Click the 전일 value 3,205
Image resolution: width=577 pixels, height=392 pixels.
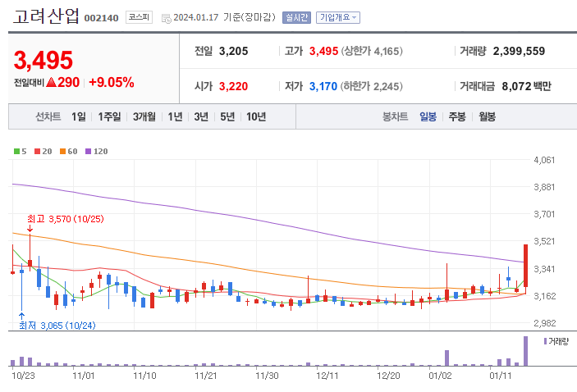tap(233, 51)
